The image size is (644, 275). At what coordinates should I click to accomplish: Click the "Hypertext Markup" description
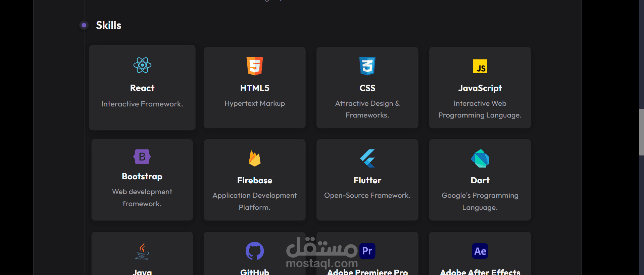click(255, 103)
